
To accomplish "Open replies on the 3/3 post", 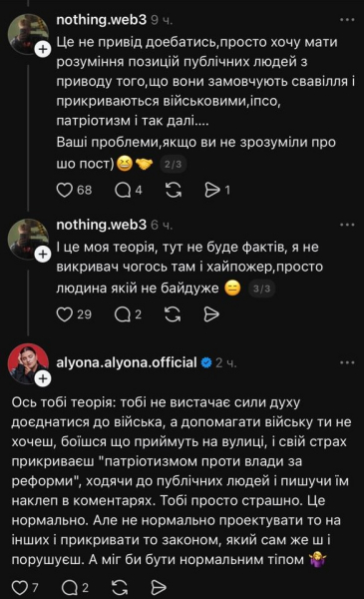I will point(123,314).
